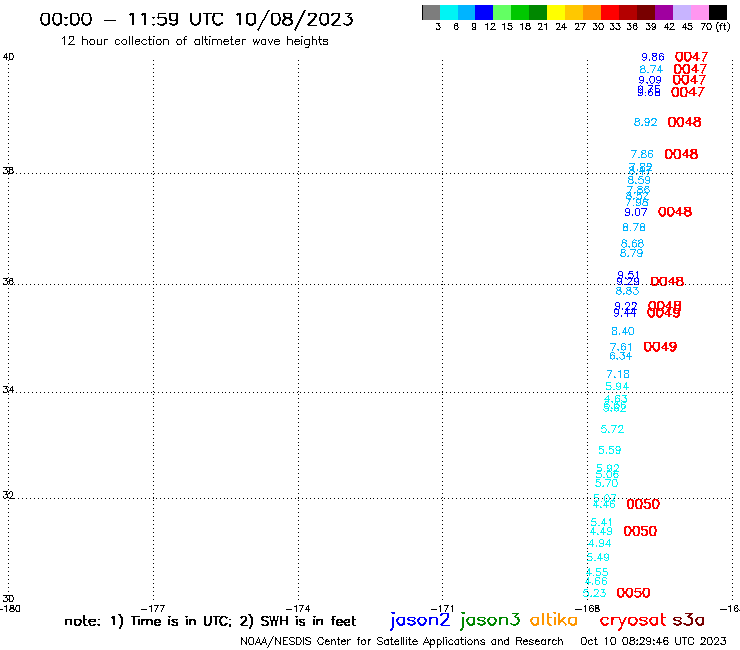This screenshot has height=650, width=740.
Task: Click the 0048 time label beside 9.07
Action: tap(675, 212)
